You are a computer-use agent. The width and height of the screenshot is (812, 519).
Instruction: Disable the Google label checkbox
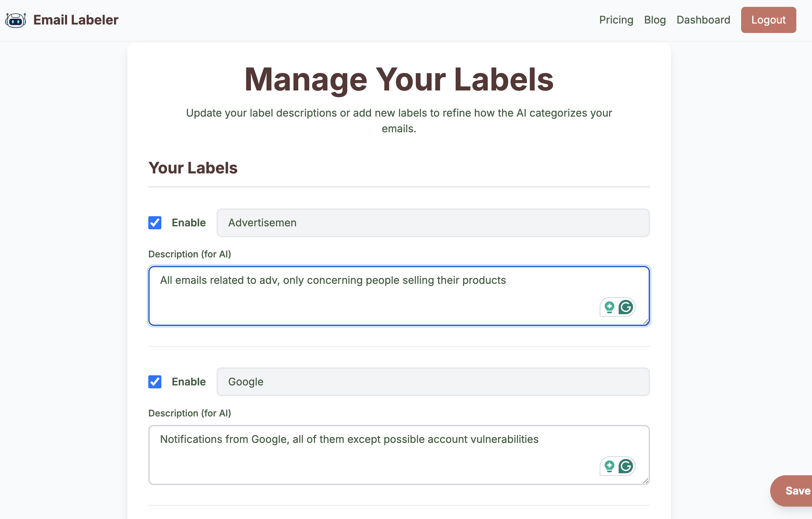(x=155, y=382)
